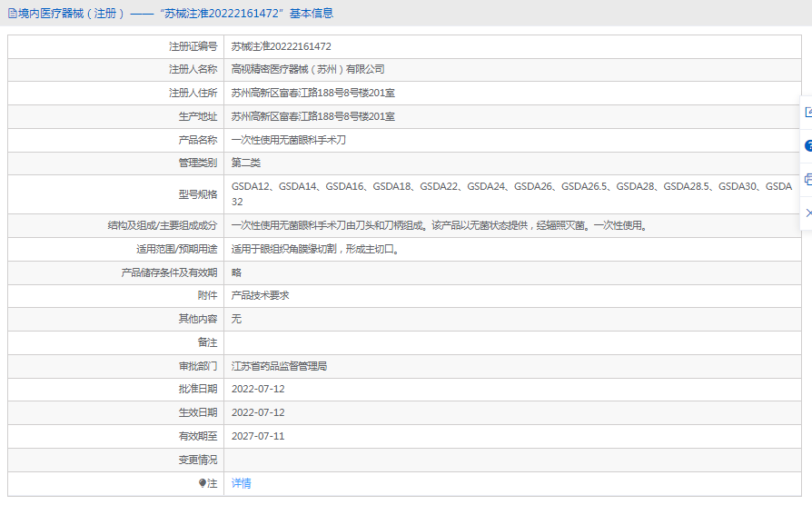The image size is (812, 505).
Task: Click the print icon on right edge
Action: click(x=807, y=179)
